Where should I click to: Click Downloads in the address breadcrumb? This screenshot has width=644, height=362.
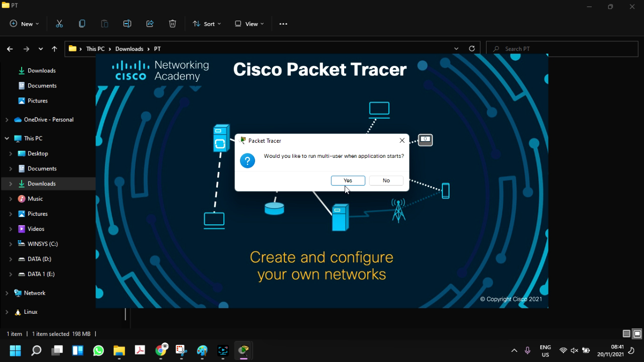[x=129, y=49]
